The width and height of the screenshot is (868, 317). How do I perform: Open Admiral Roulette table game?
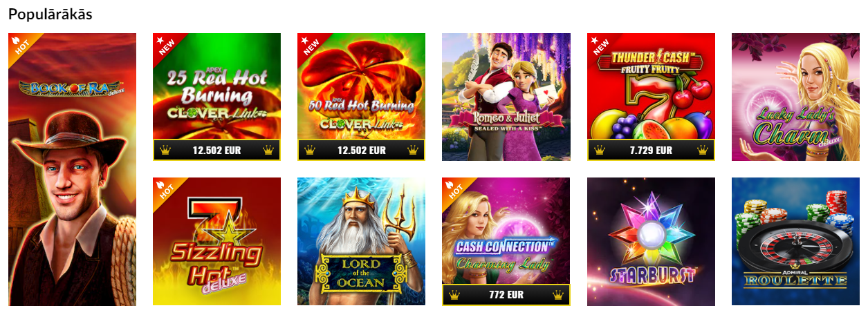coord(795,242)
